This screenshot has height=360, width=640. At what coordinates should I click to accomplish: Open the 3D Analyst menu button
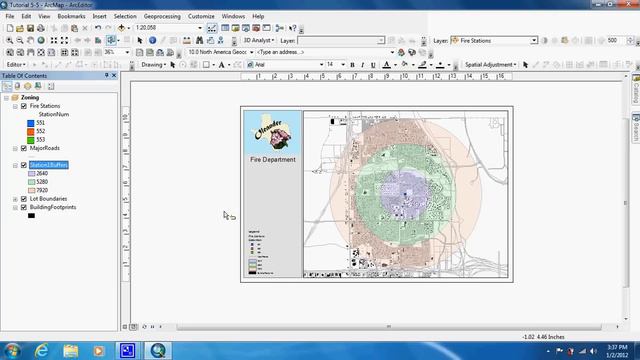click(259, 40)
